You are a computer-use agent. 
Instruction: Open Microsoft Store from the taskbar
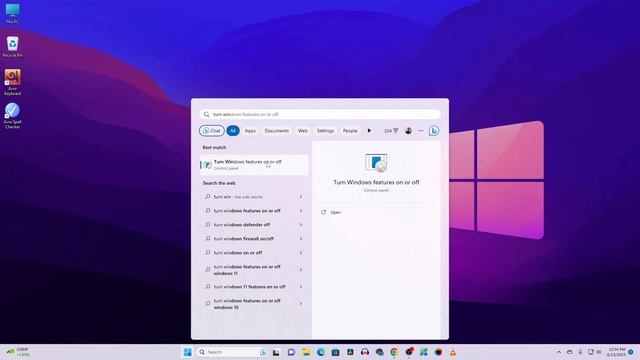click(335, 352)
